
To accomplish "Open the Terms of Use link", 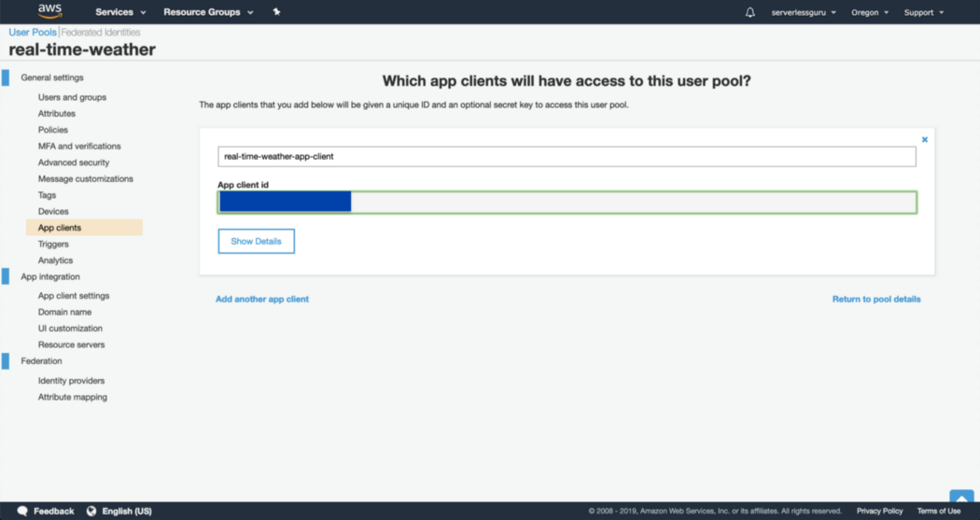I will 939,511.
